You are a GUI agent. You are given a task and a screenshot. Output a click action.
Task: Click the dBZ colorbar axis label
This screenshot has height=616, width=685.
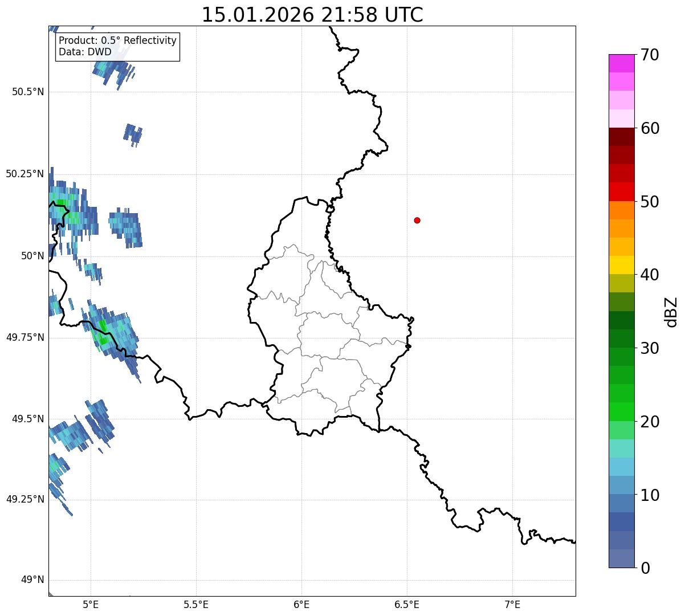click(671, 311)
